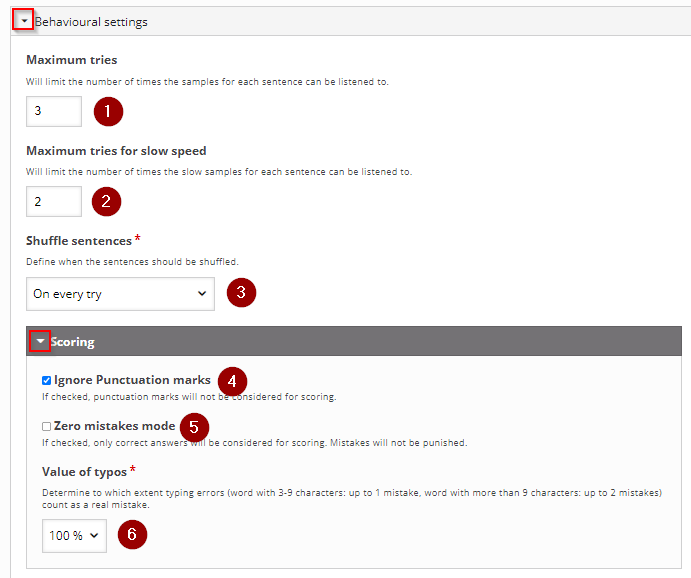The width and height of the screenshot is (691, 578).
Task: Uncheck Ignore Punctuation marks checkbox
Action: 46,380
